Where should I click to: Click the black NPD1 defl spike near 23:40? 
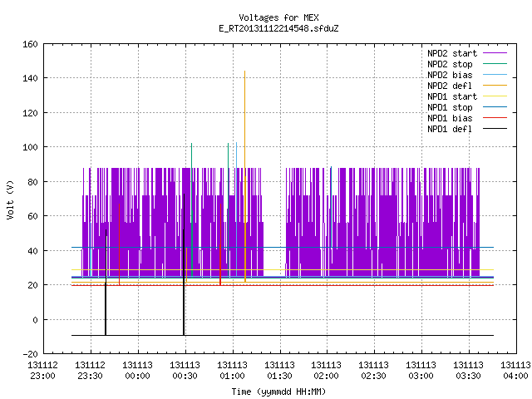point(106,283)
